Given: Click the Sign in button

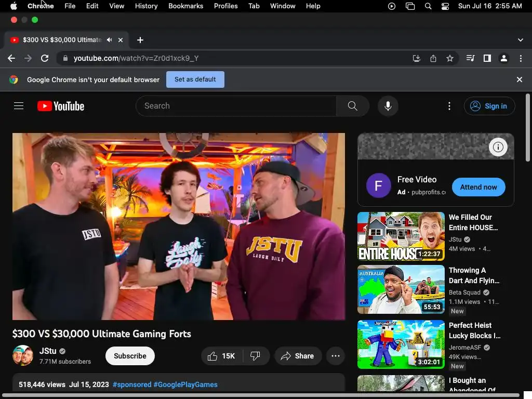Looking at the screenshot, I should click(489, 106).
